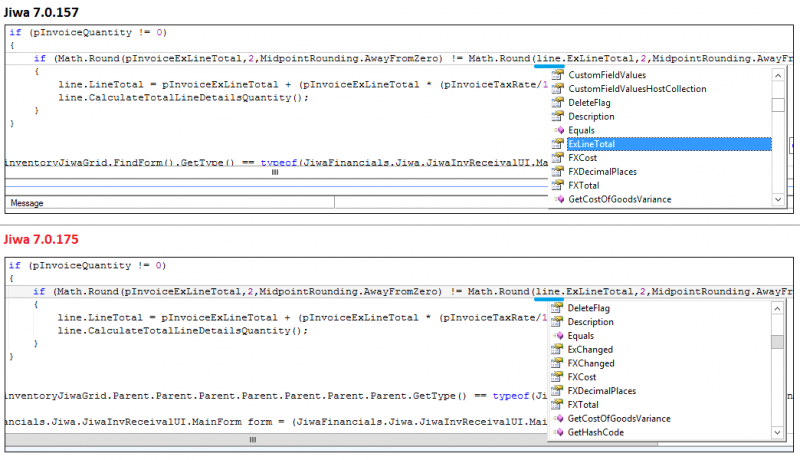Select Description in the bottom autocomplete list

point(590,322)
